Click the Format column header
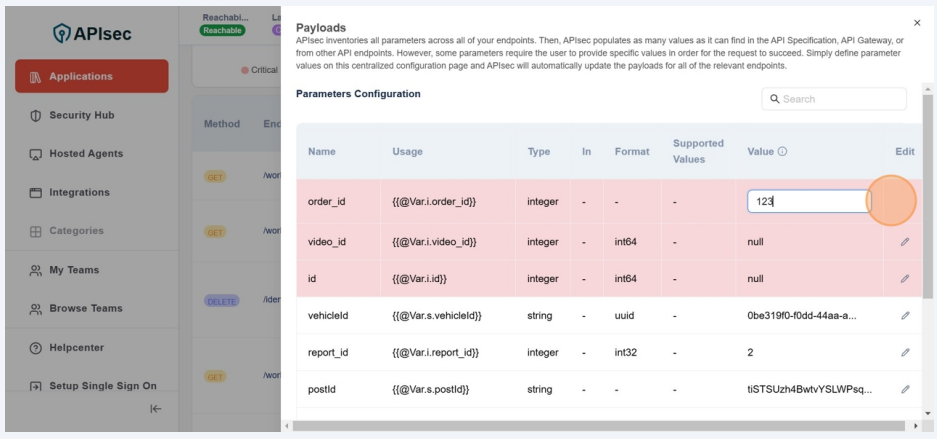Image resolution: width=937 pixels, height=439 pixels. pos(632,152)
